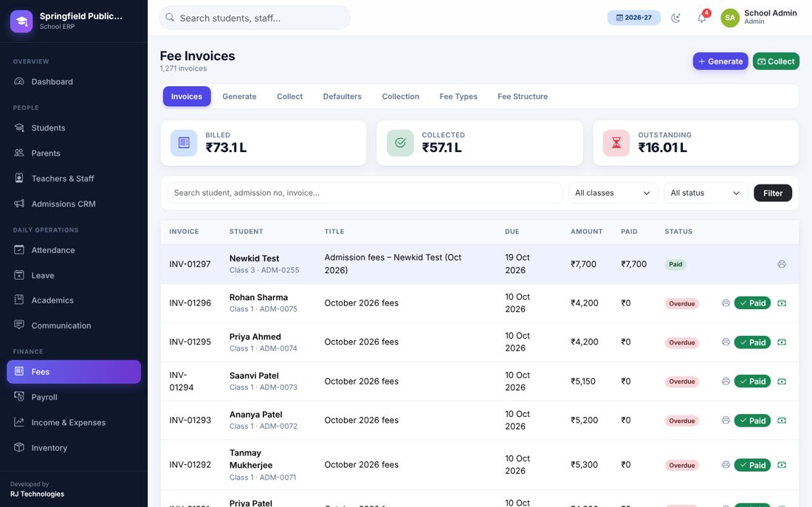812x507 pixels.
Task: Click the SA user avatar
Action: point(729,18)
